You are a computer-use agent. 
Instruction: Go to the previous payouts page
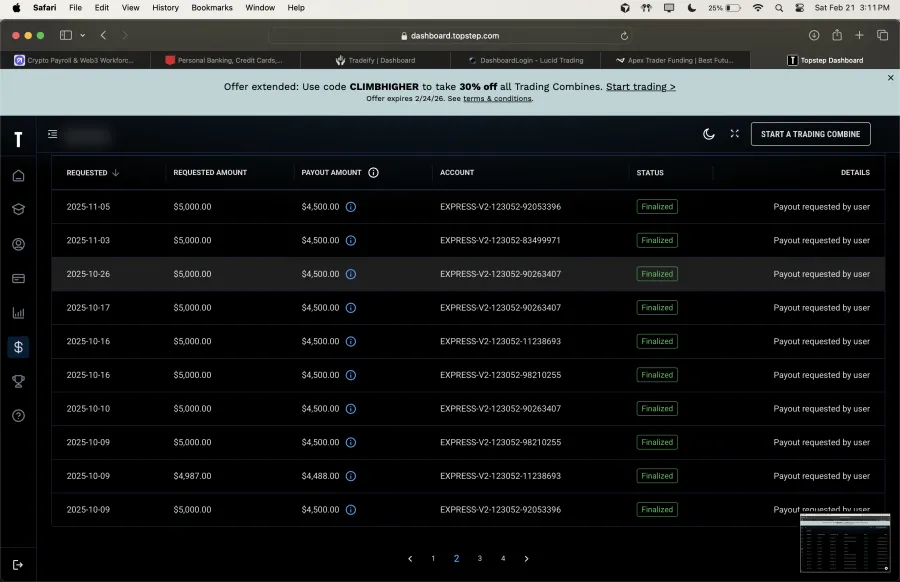tap(410, 558)
